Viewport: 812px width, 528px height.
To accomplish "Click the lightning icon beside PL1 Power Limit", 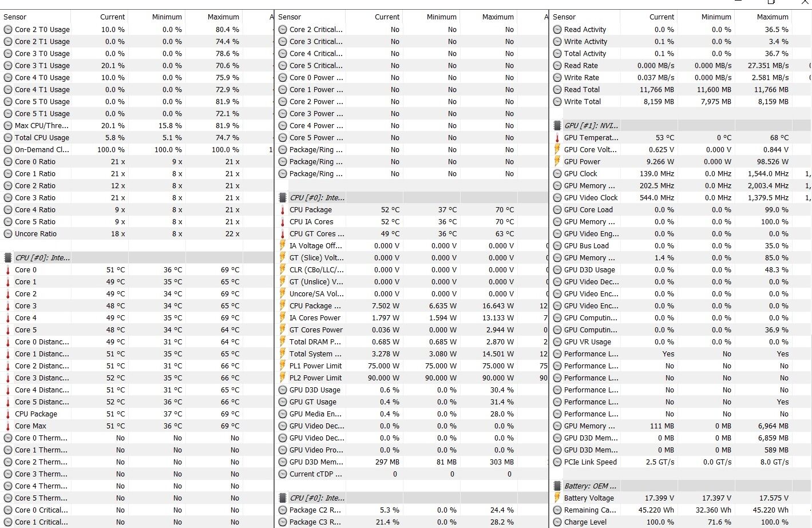I will (283, 366).
